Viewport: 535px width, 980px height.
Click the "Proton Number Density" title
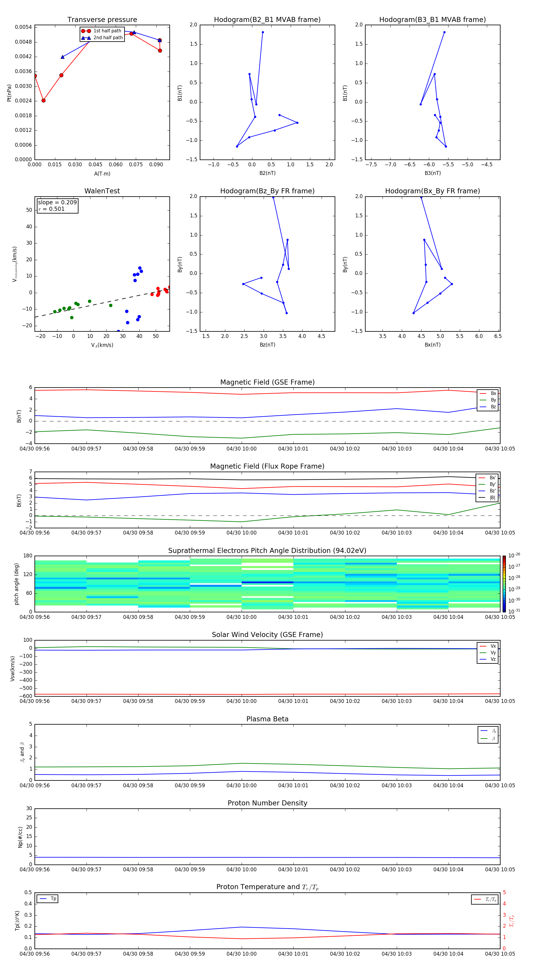coord(267,803)
